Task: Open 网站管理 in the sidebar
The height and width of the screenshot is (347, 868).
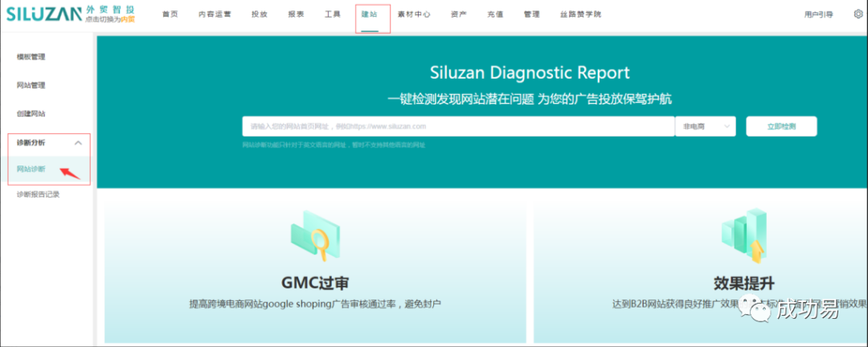Action: [x=31, y=85]
